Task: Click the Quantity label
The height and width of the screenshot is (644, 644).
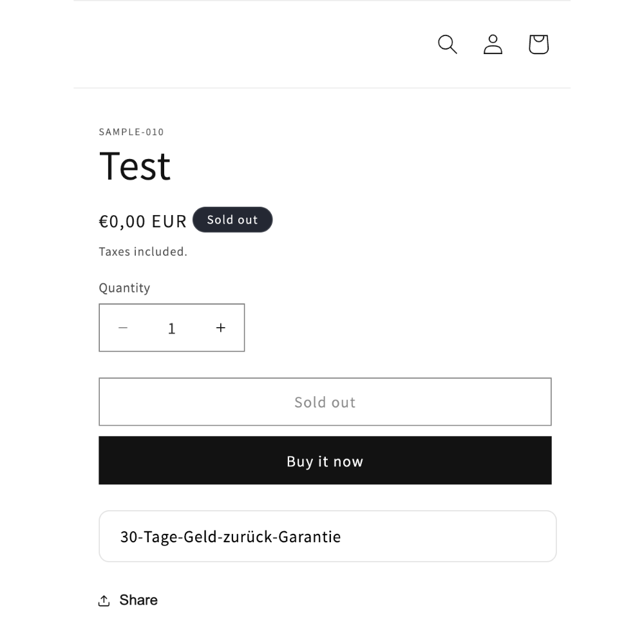Action: [124, 288]
